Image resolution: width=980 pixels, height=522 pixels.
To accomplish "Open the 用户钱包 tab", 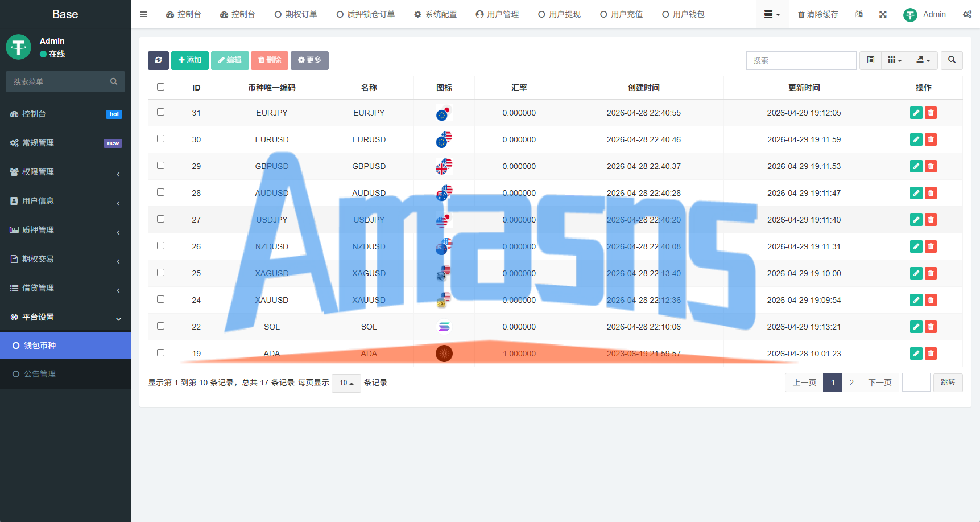I will coord(683,14).
